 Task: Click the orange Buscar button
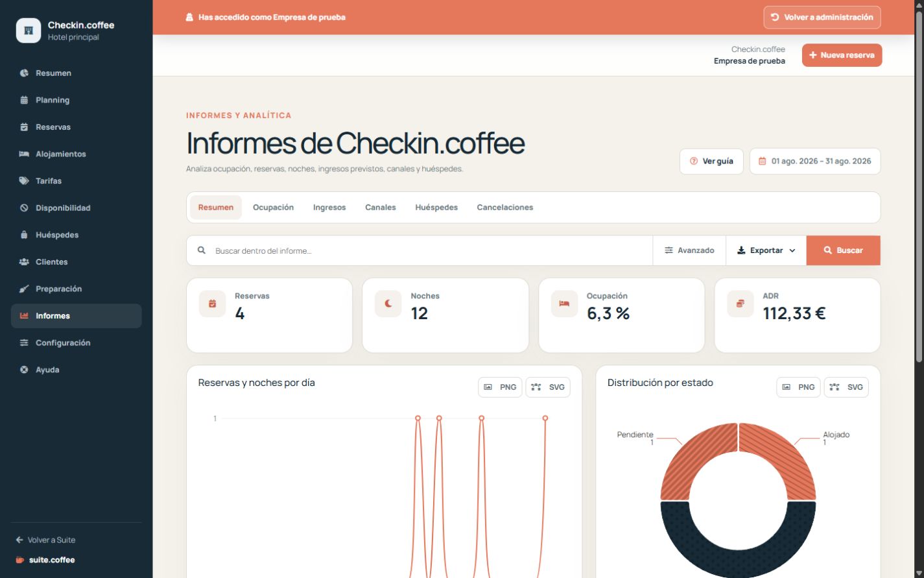pyautogui.click(x=844, y=250)
